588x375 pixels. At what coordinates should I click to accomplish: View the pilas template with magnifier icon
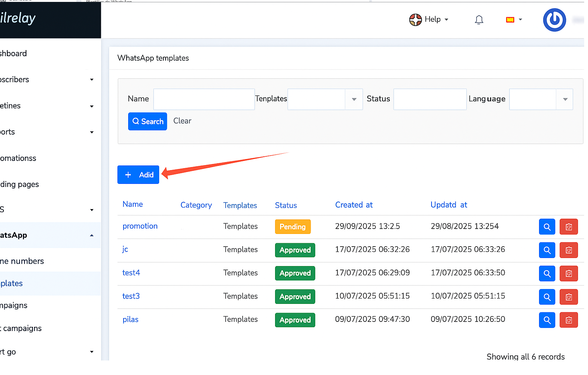[x=547, y=320]
